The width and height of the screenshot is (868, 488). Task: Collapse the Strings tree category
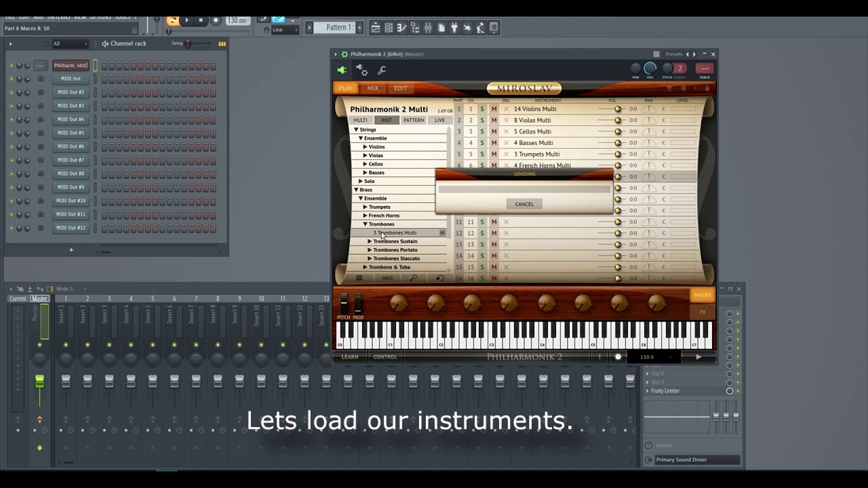pyautogui.click(x=357, y=129)
